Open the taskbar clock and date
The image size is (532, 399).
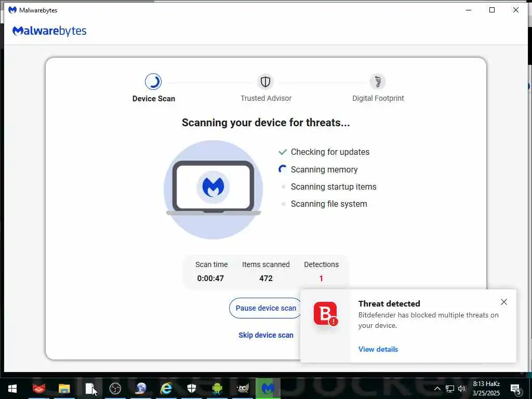click(x=486, y=389)
